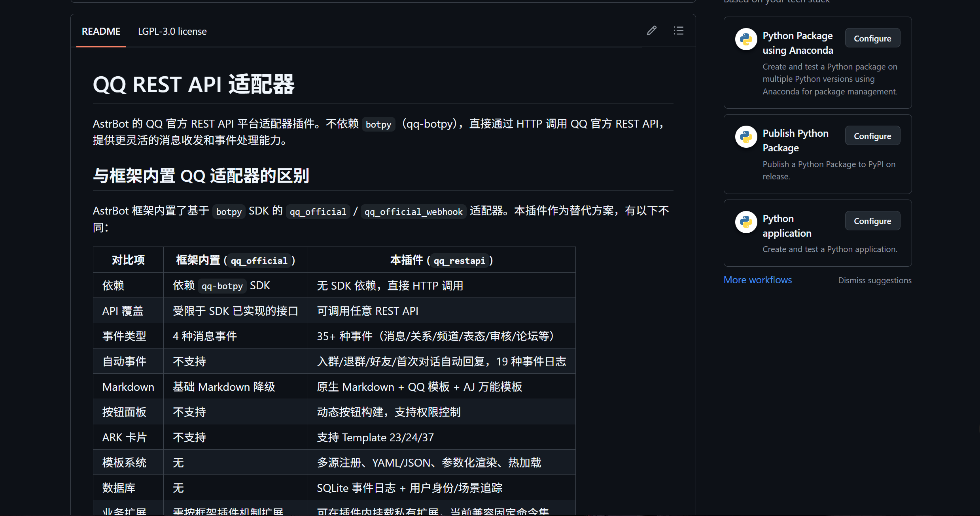
Task: Open the LGPL-3.0 license tab
Action: click(x=172, y=31)
